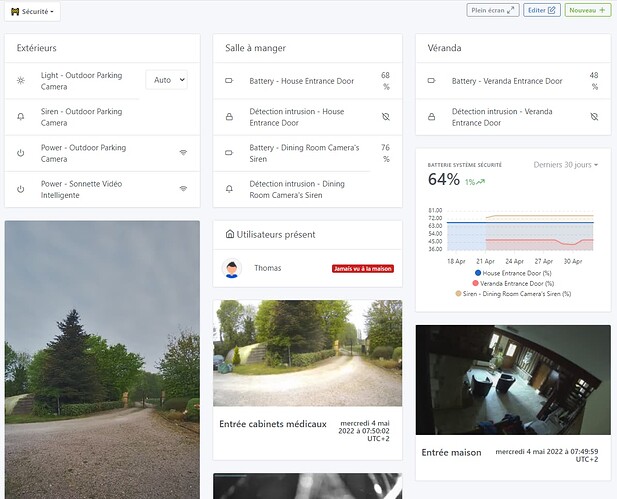Click Thomas's user avatar
This screenshot has width=617, height=499.
[x=232, y=268]
